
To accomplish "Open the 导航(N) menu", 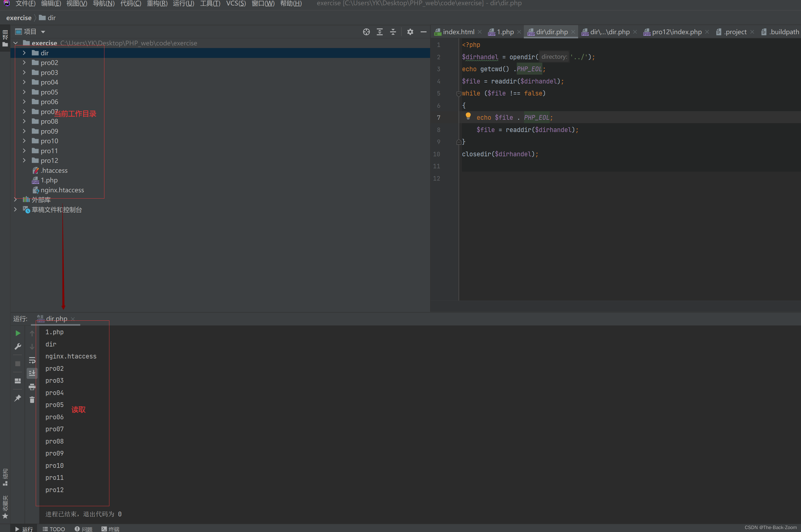I will point(104,3).
